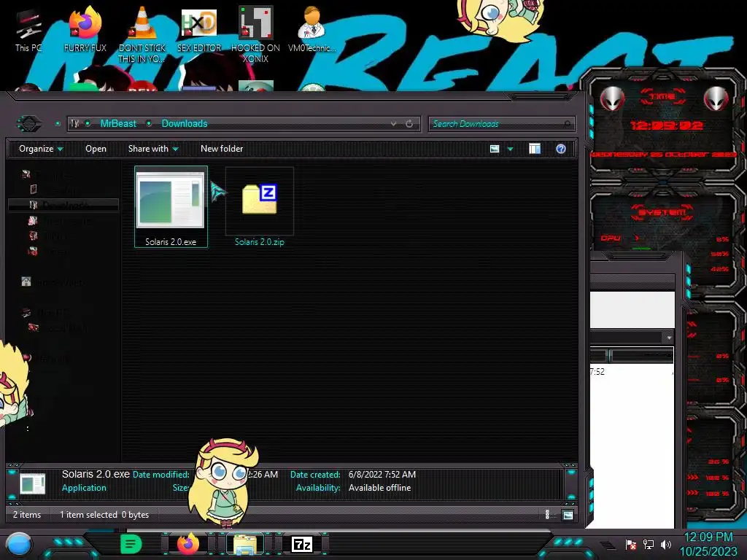Viewport: 747px width, 560px height.
Task: Select the Network globe in navigation pane
Action: [x=27, y=357]
